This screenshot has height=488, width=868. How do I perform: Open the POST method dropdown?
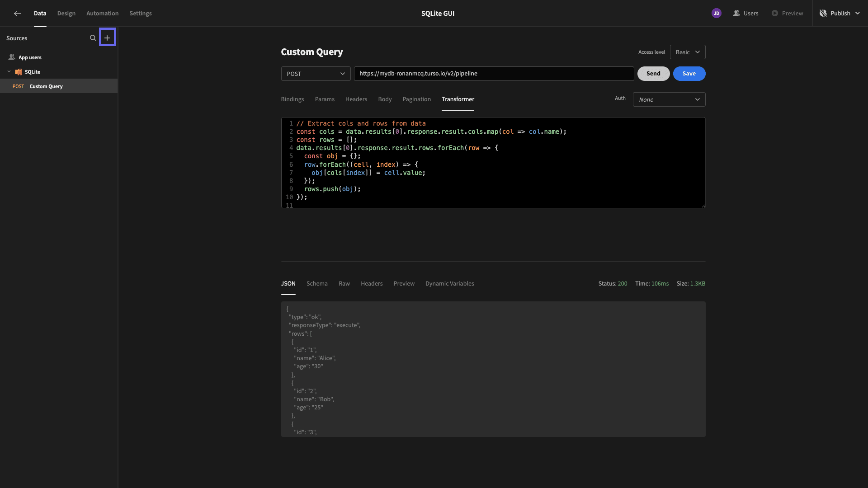pos(316,74)
